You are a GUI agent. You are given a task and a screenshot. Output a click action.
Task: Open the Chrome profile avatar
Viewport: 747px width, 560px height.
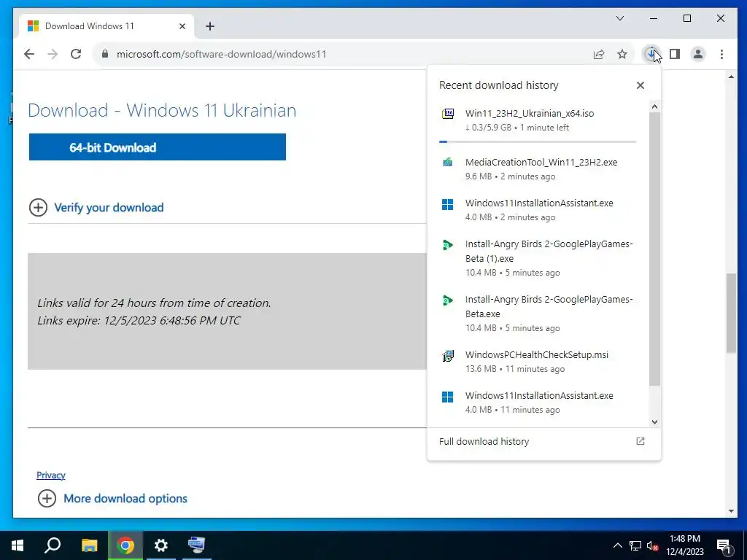coord(698,54)
